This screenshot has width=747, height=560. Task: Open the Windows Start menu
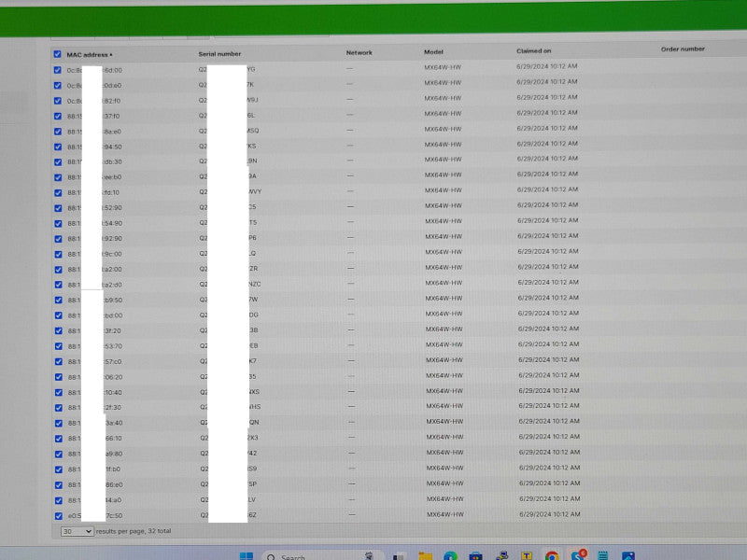coord(247,556)
